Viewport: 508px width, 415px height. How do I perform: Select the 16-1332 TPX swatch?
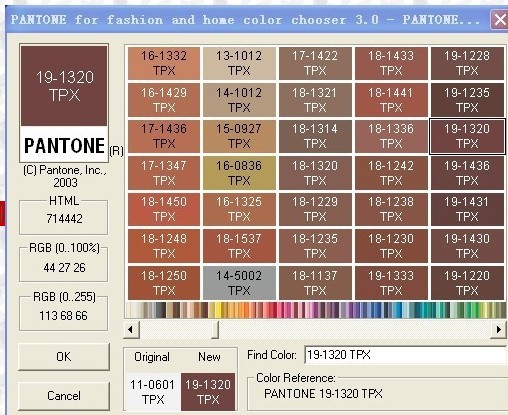164,63
